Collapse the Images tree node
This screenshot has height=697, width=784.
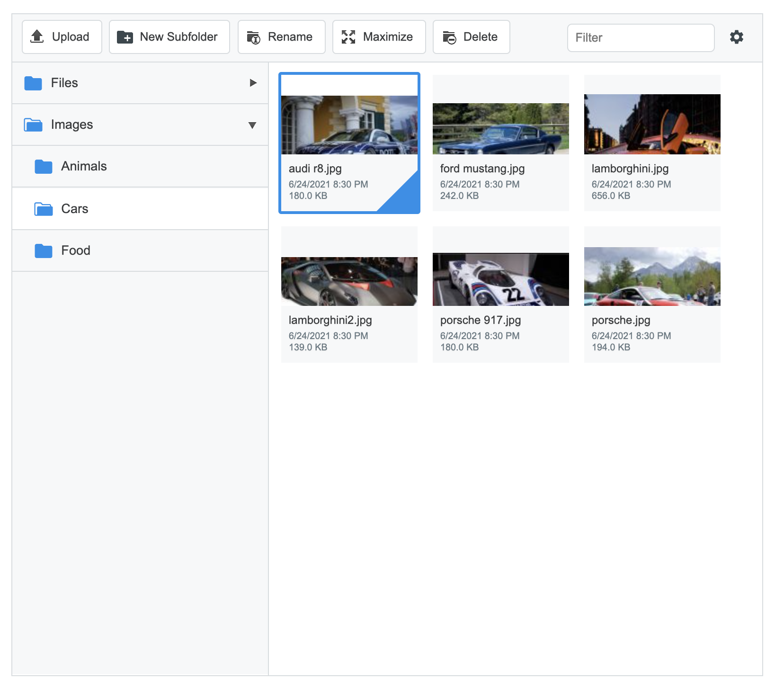[x=252, y=125]
